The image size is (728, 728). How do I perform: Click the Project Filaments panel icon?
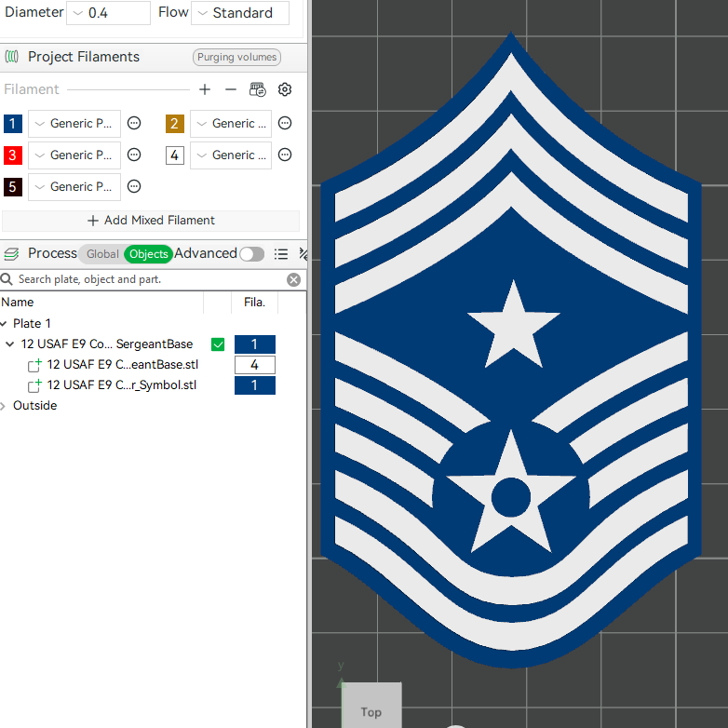(x=11, y=57)
